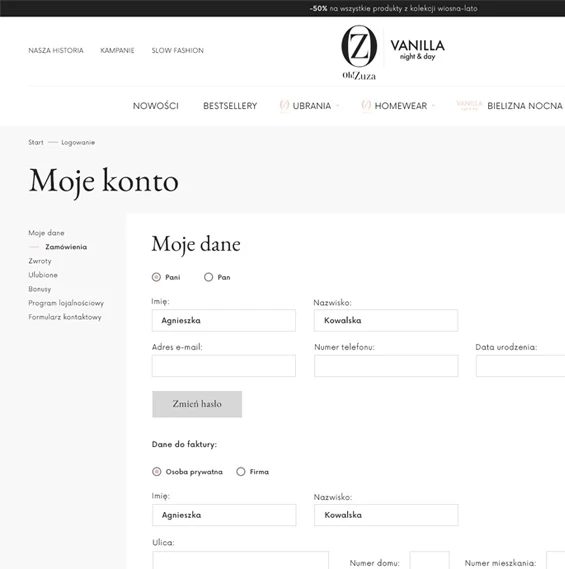
Task: Click the Start breadcrumb link
Action: click(36, 142)
